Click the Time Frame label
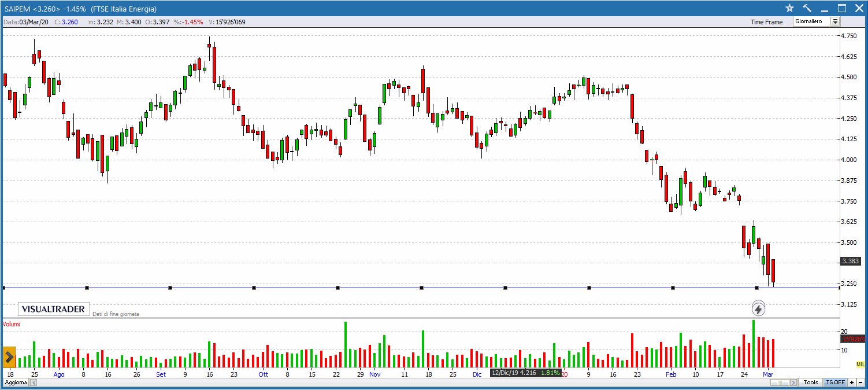 pos(766,22)
